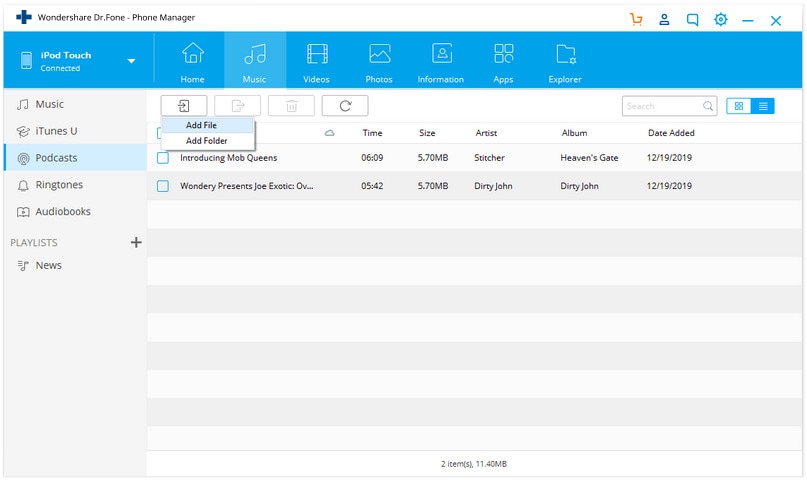Choose Add Folder from the menu
Screen dimensions: 807x480
tap(207, 140)
